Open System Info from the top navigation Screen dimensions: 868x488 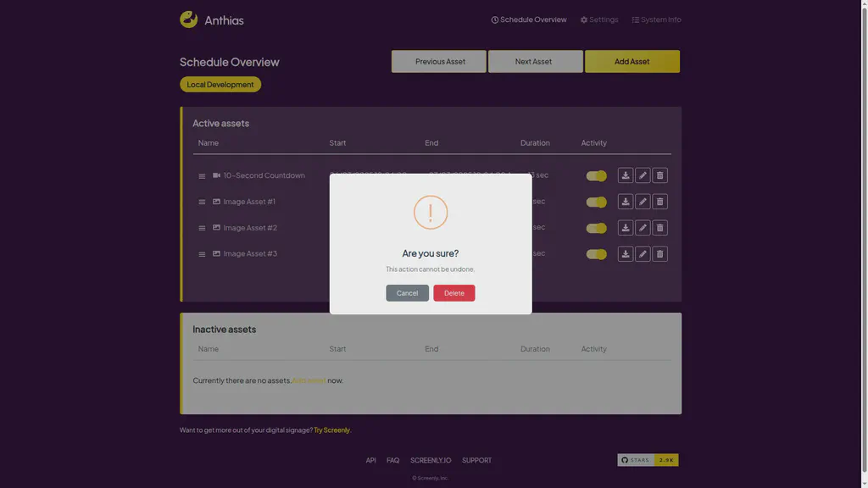pos(656,19)
